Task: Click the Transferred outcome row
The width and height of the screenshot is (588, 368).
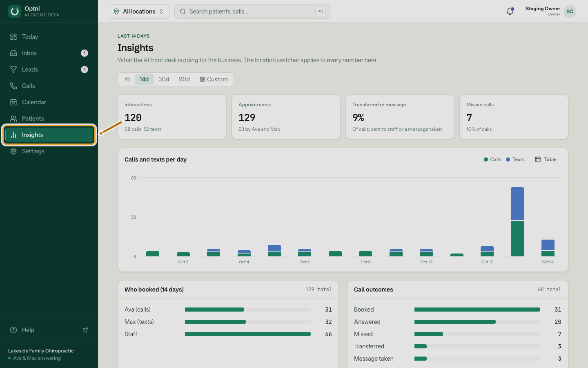Action: [457, 346]
